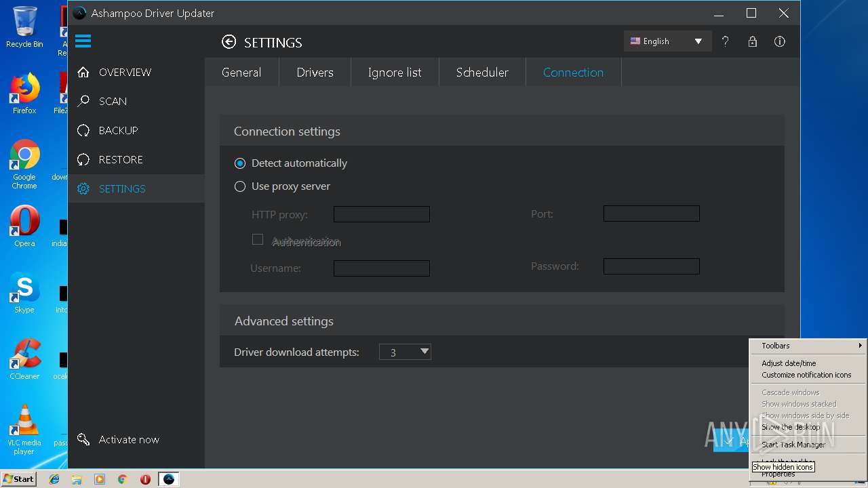The width and height of the screenshot is (868, 488).
Task: Open the Skype desktop shortcut
Action: tap(24, 293)
